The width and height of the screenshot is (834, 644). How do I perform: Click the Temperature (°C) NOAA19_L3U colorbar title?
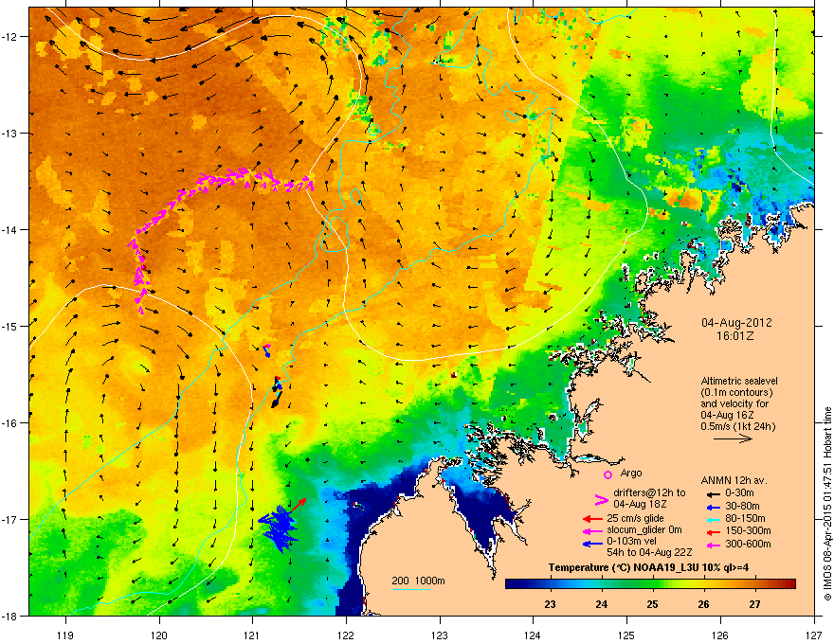point(648,567)
